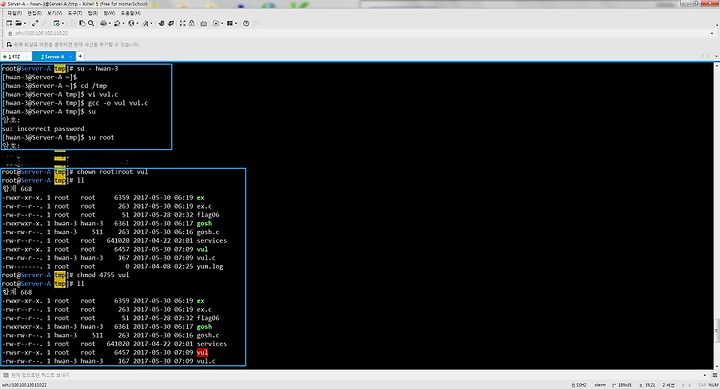Open the 탭(B) menu
This screenshot has width=720, height=389.
[93, 13]
